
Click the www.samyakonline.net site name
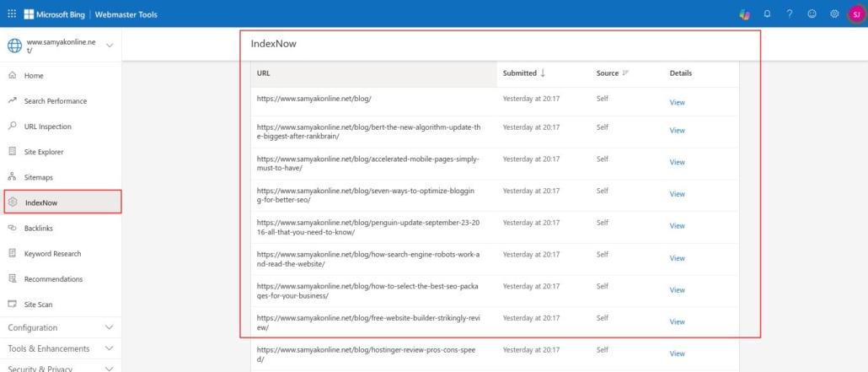(x=61, y=46)
